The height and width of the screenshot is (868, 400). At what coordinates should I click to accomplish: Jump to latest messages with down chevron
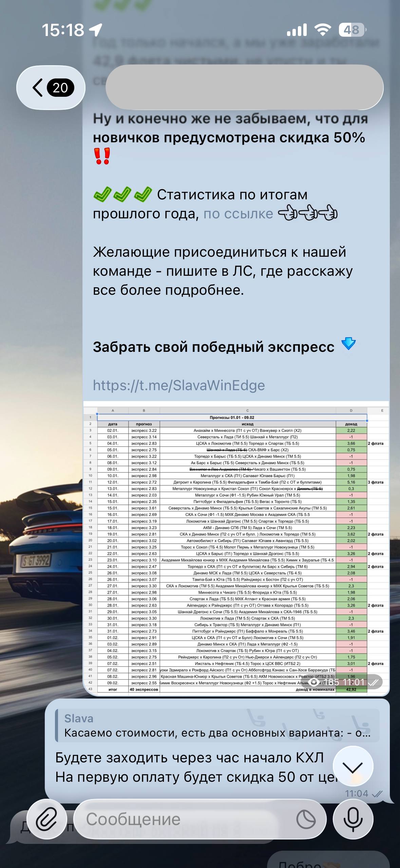[x=353, y=766]
